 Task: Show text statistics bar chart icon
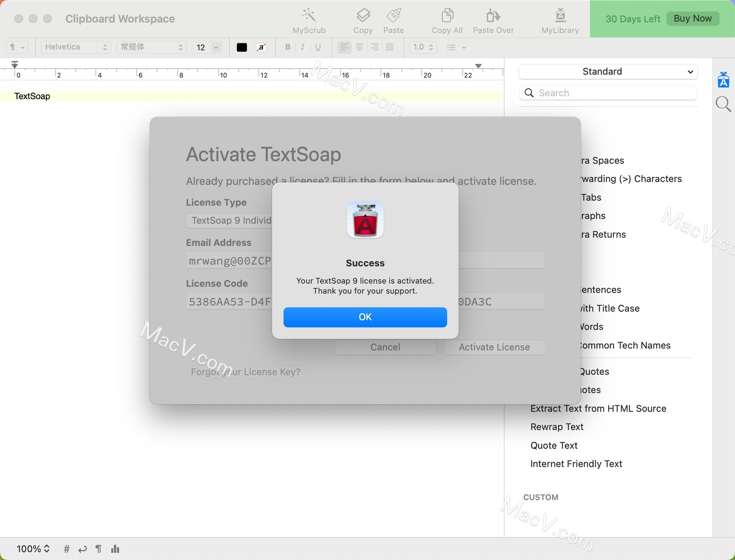click(115, 549)
